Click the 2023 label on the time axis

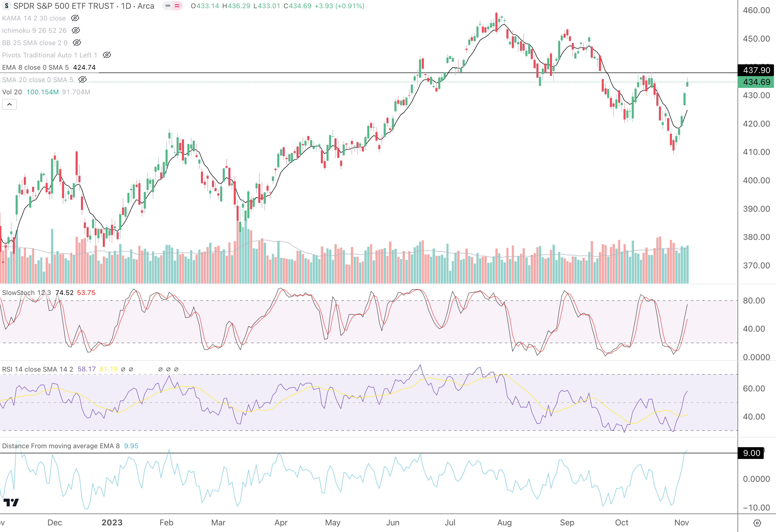click(112, 523)
